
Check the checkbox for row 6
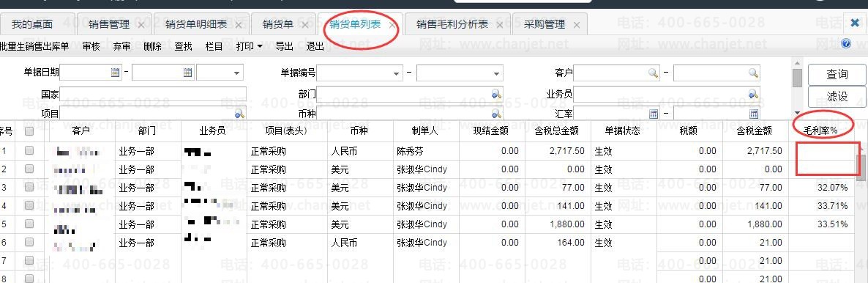click(x=29, y=243)
